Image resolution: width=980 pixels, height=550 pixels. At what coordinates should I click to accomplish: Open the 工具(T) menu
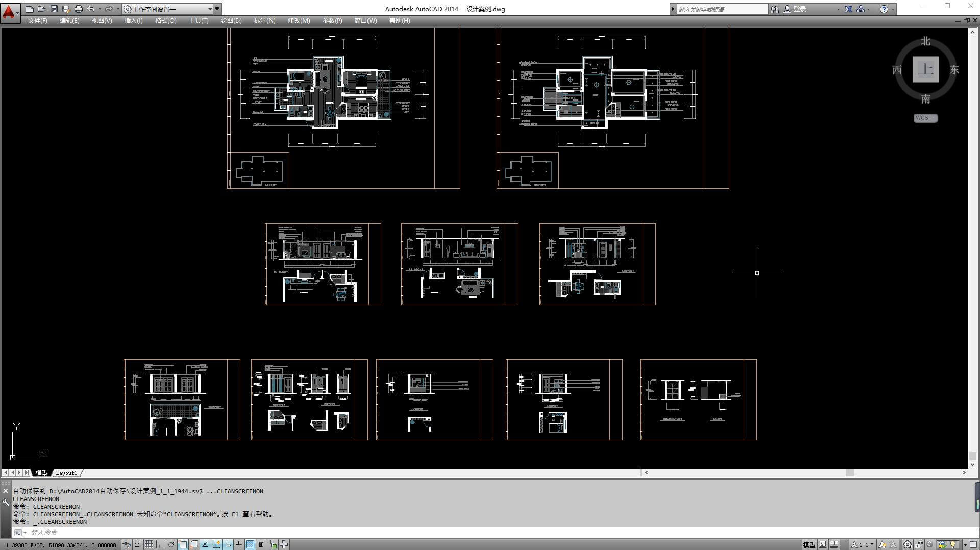point(199,21)
